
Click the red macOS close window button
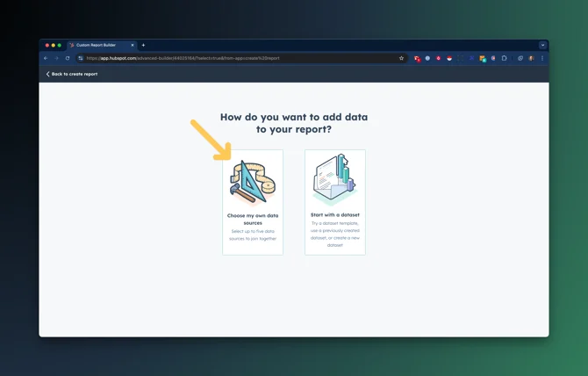pos(47,45)
